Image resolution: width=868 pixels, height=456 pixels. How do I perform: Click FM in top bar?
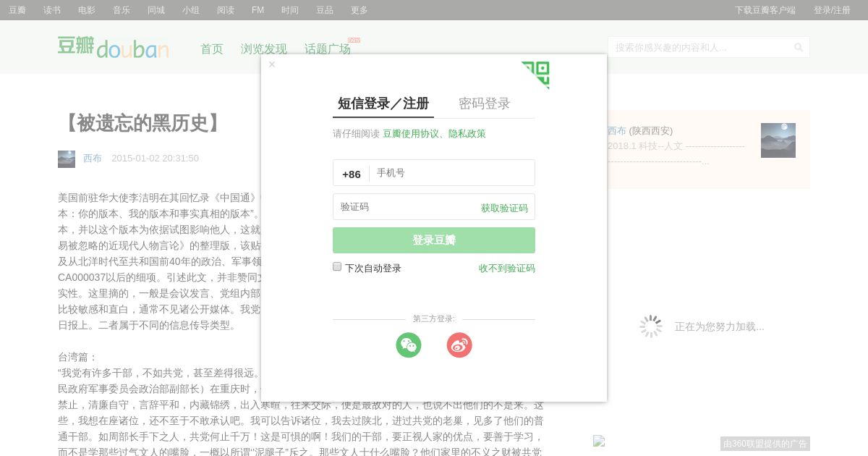258,10
